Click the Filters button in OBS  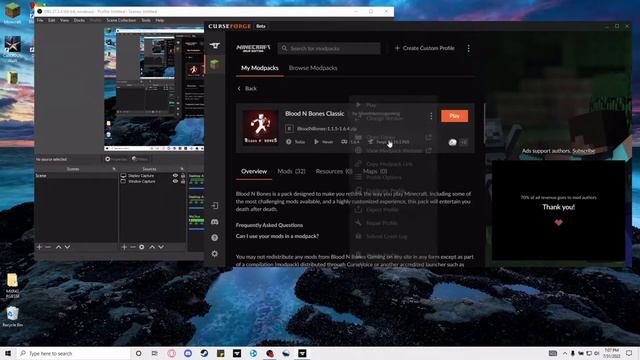click(x=140, y=159)
